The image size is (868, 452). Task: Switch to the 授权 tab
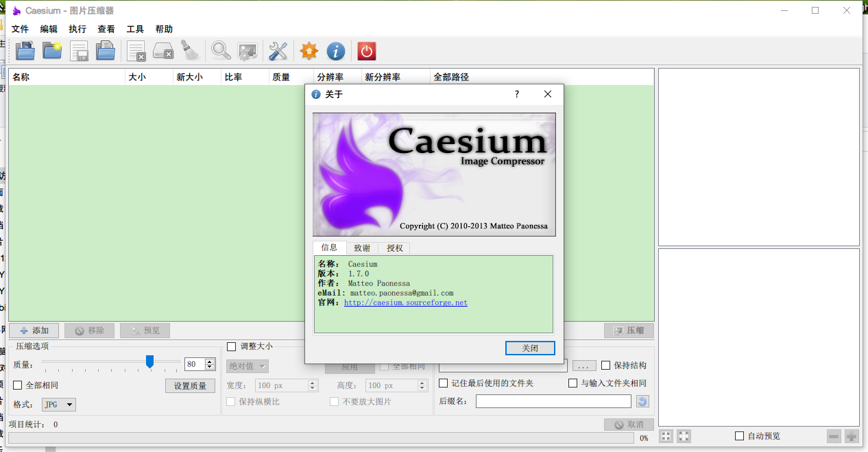[x=394, y=248]
